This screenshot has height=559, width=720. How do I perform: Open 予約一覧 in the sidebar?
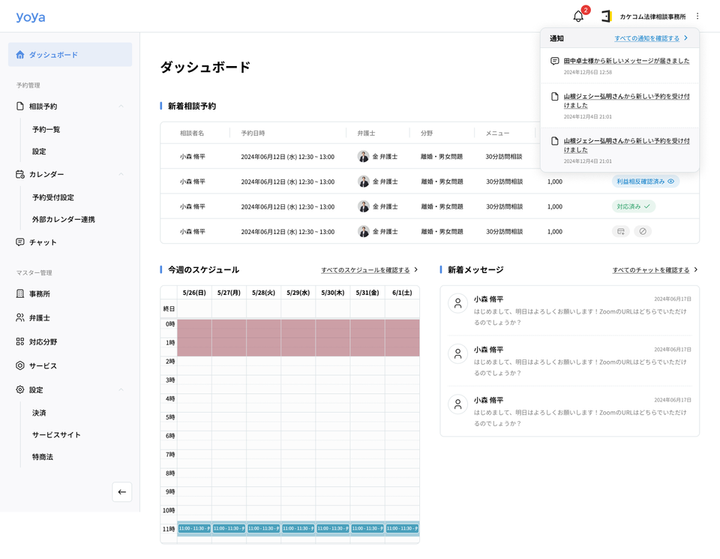[x=46, y=129]
